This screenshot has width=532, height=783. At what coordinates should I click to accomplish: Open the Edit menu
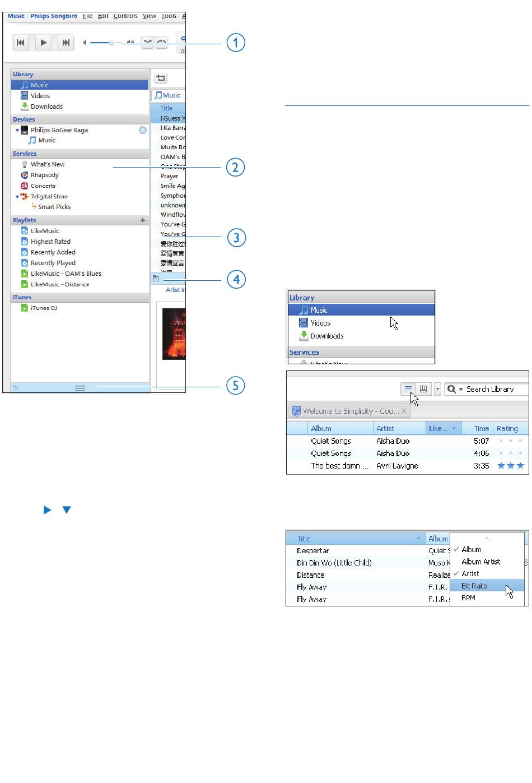[103, 16]
